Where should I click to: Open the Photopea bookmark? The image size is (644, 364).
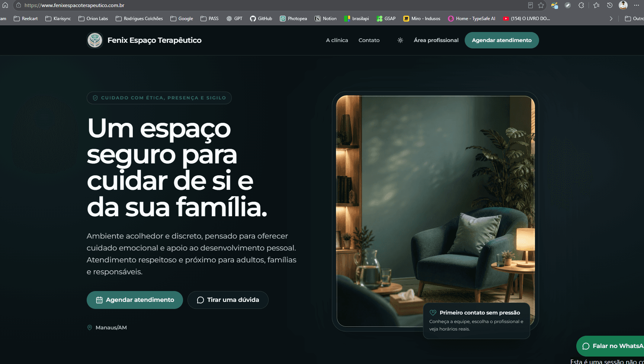click(x=294, y=19)
